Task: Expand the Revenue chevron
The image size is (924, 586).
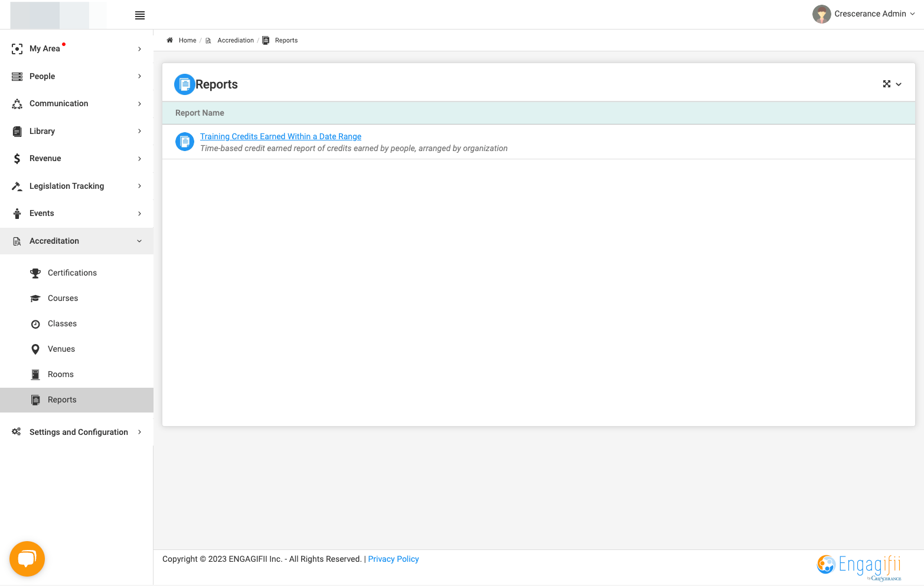Action: [x=139, y=159]
